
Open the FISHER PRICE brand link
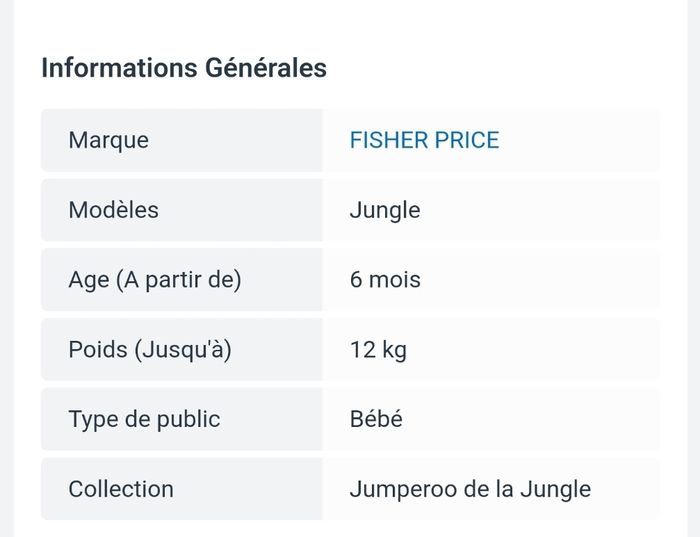click(424, 140)
